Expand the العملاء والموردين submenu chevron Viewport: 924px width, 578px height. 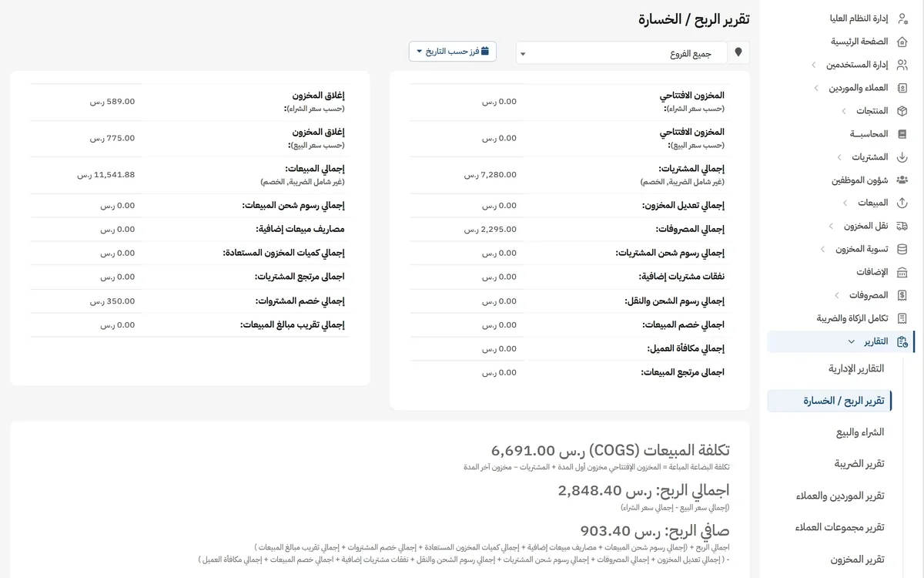(816, 89)
